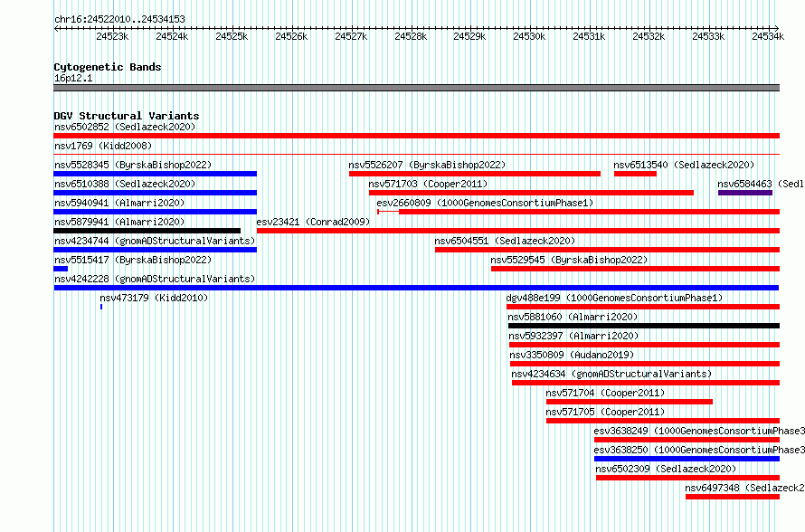Click the long blue bar of nsv4242228
The width and height of the screenshot is (805, 532).
(416, 288)
